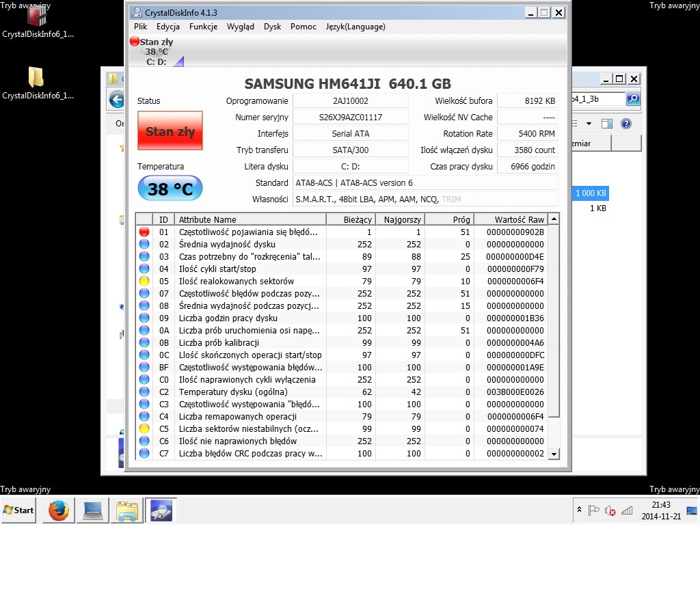The image size is (700, 615).
Task: Click the ID column header
Action: (x=163, y=219)
